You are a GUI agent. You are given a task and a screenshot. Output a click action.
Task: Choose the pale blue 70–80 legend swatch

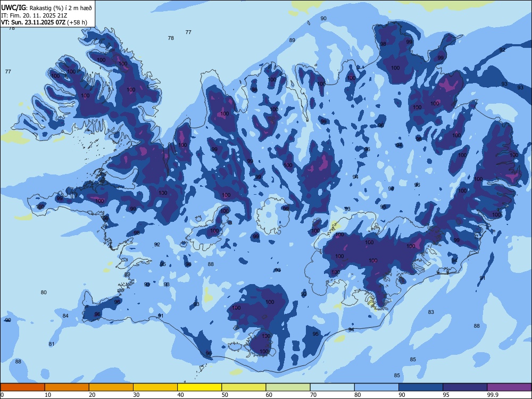click(x=332, y=387)
